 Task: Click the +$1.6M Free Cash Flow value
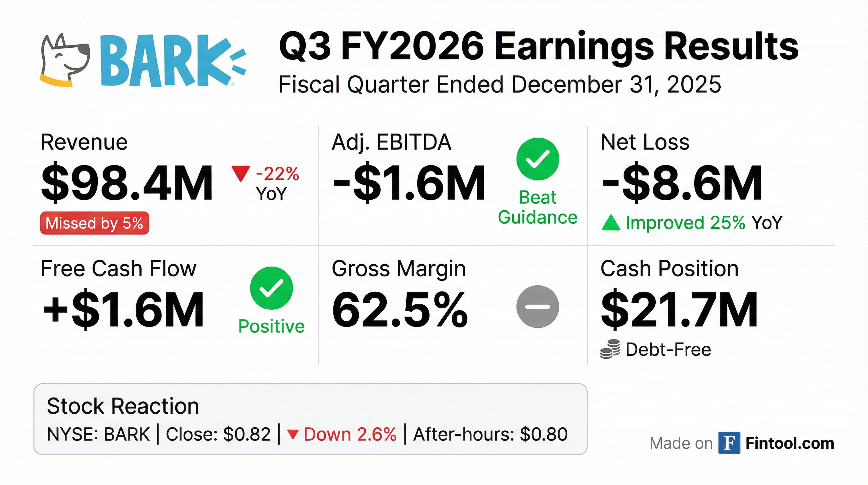tap(123, 310)
